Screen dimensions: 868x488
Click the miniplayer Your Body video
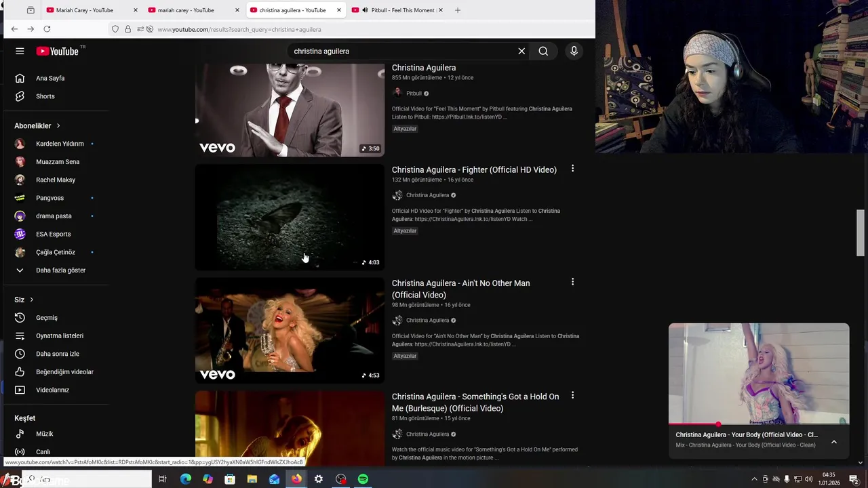click(x=759, y=374)
